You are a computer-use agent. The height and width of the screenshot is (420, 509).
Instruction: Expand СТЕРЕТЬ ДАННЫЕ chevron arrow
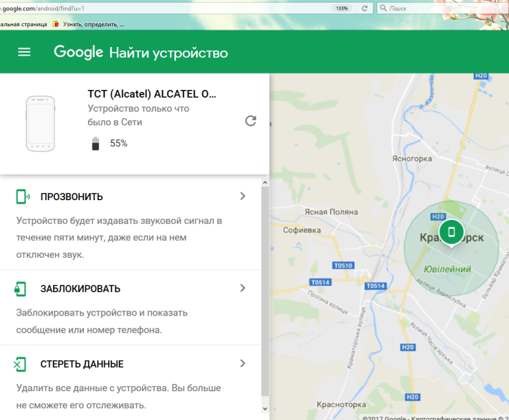point(243,363)
